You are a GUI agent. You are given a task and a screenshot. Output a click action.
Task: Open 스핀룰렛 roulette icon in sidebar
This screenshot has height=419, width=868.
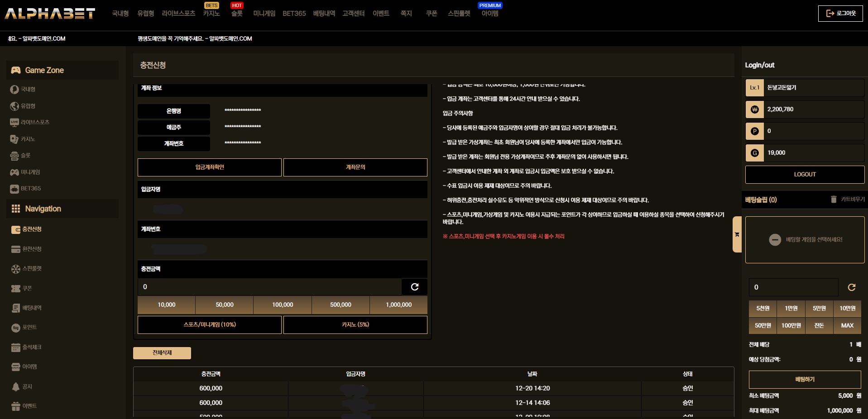(15, 269)
